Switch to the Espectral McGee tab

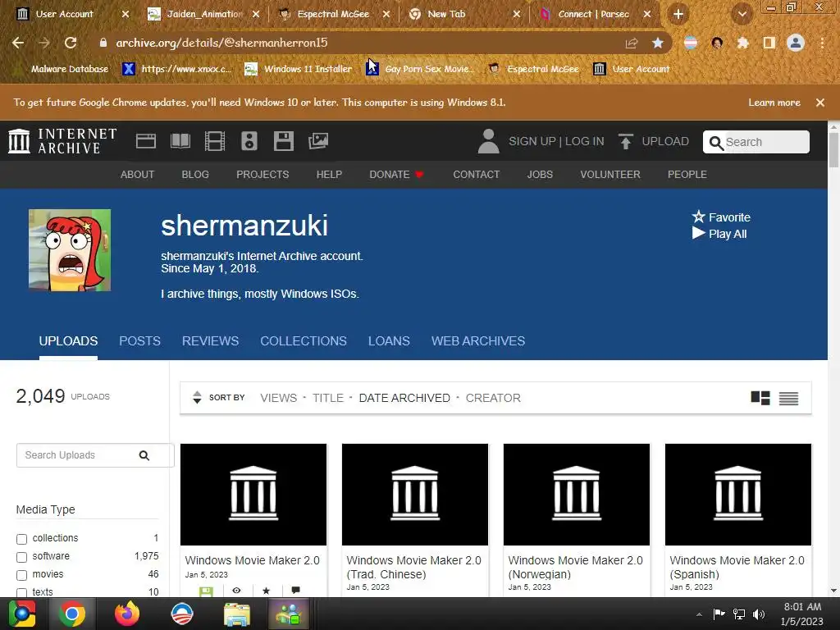click(333, 15)
